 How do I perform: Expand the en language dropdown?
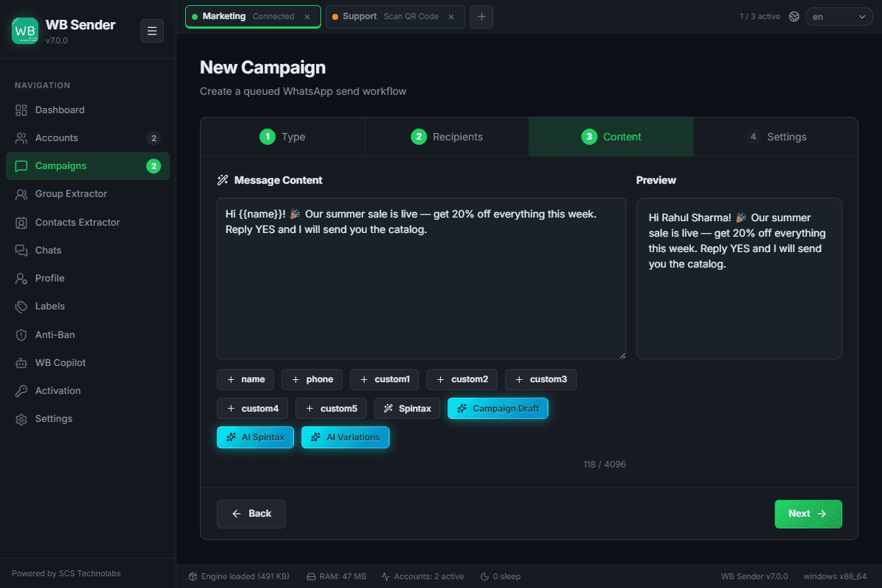839,16
